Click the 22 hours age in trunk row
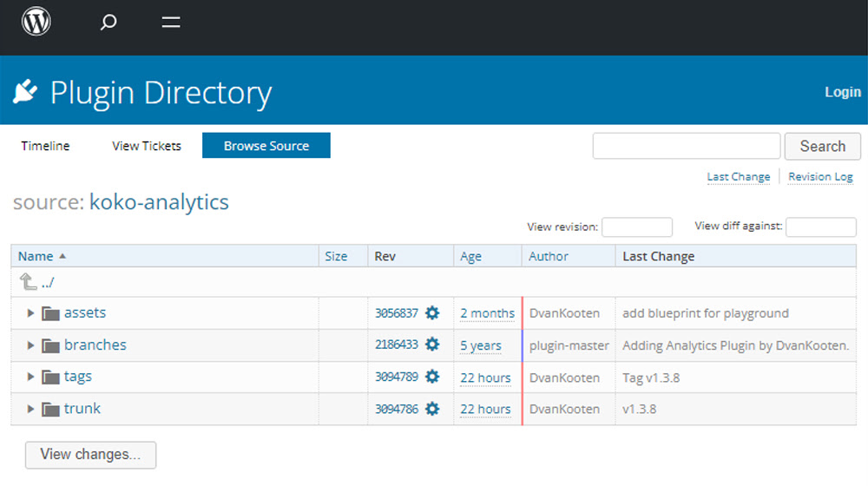Screen dimensions: 868x486 coord(485,409)
